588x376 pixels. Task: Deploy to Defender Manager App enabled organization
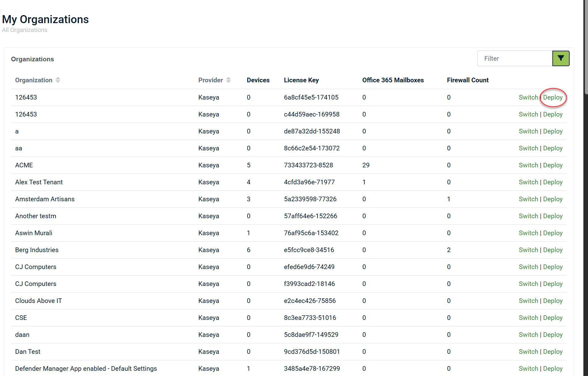click(553, 369)
